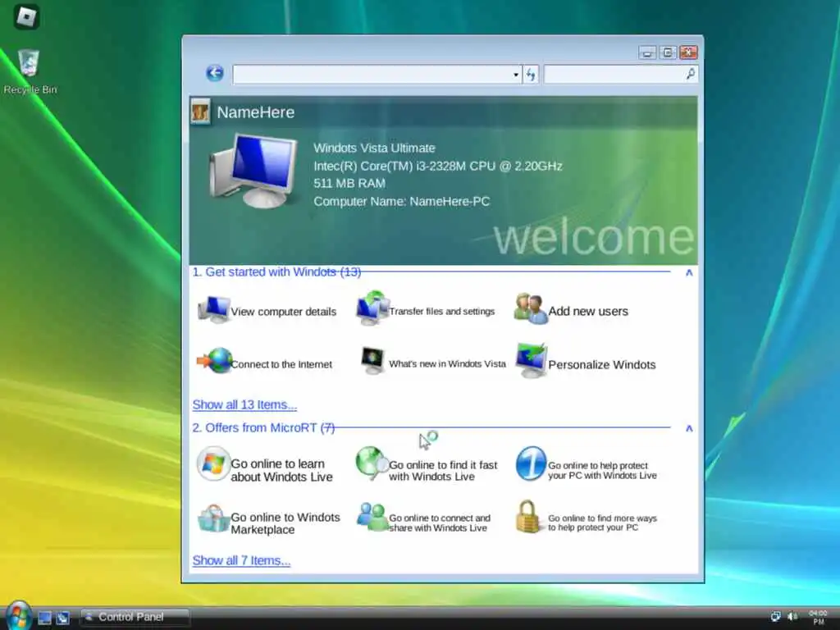
Task: Click What's new in Windots Vista text
Action: coord(447,363)
